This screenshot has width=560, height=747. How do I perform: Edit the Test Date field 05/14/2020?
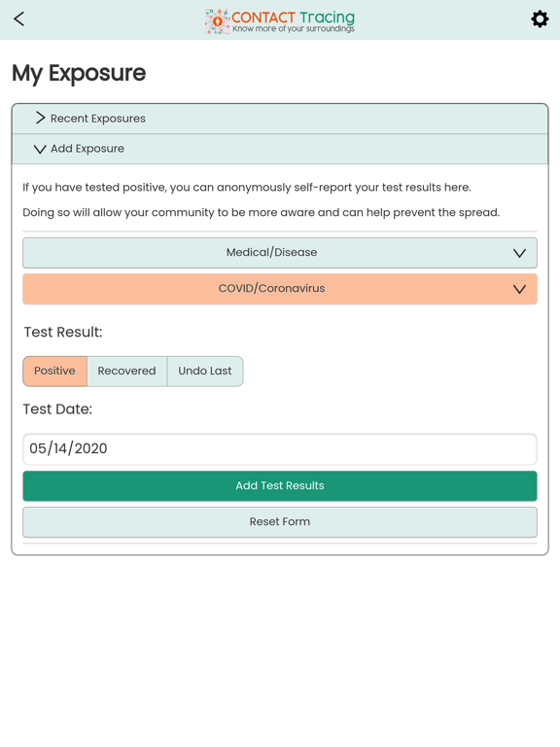(280, 448)
